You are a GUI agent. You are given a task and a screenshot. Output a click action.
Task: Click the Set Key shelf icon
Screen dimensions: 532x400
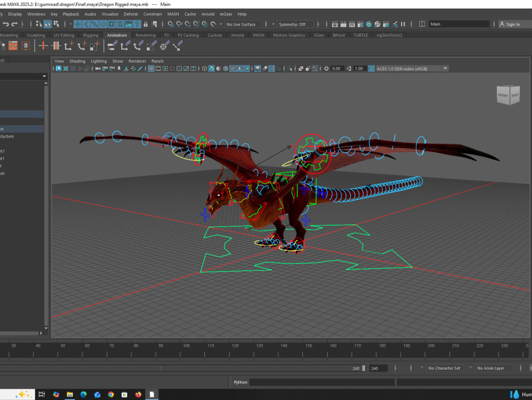(43, 45)
